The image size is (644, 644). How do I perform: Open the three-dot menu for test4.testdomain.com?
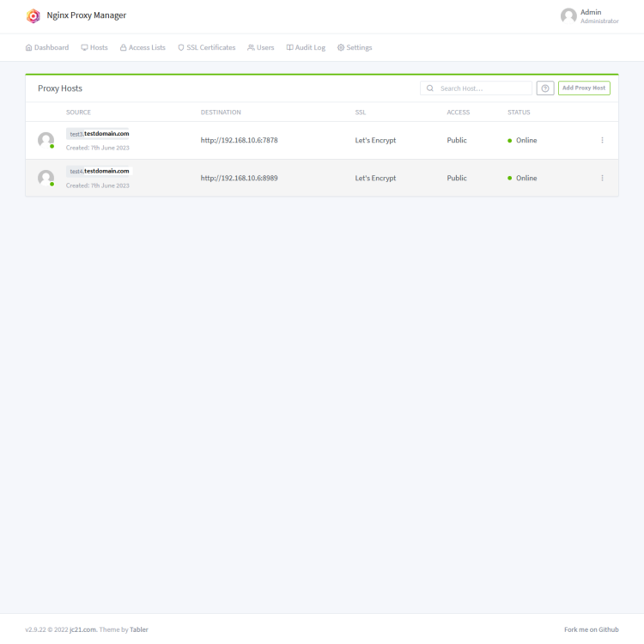click(602, 178)
